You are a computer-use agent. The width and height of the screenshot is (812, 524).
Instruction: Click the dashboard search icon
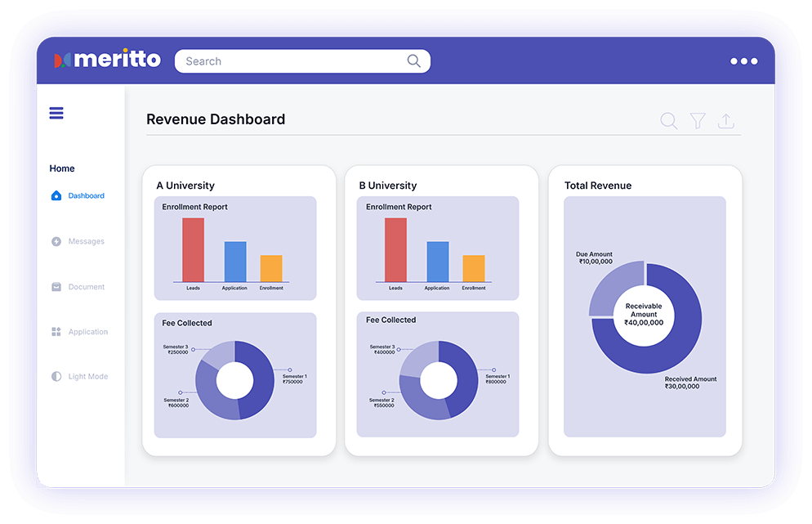coord(668,122)
